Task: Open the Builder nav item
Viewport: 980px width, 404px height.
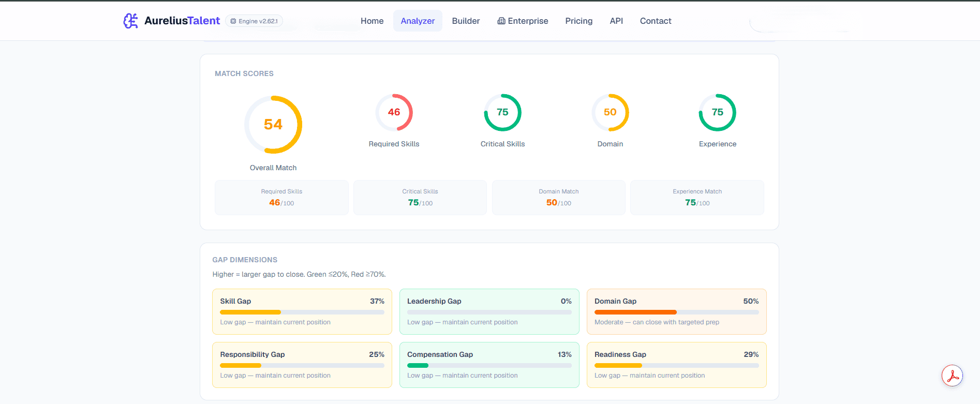Action: 466,21
